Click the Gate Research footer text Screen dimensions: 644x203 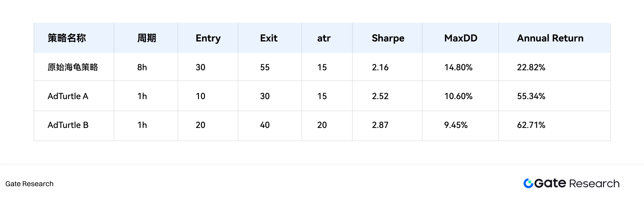29,184
